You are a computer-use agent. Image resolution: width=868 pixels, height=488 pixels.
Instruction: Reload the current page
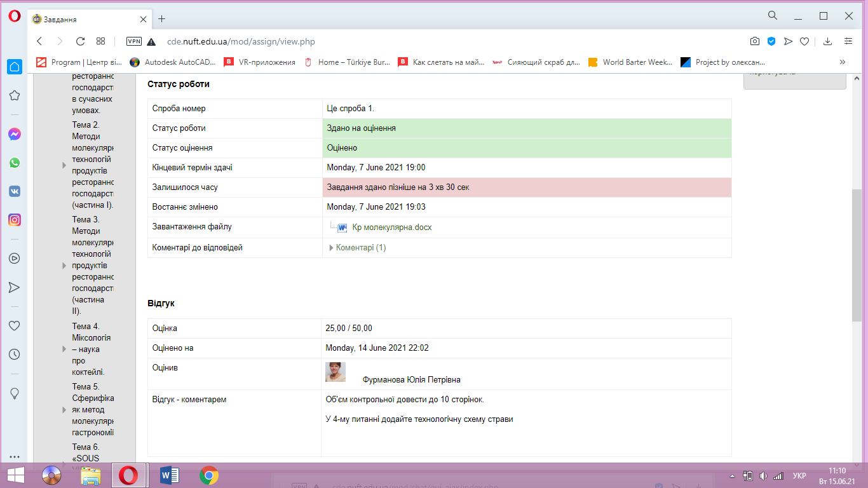[x=80, y=41]
